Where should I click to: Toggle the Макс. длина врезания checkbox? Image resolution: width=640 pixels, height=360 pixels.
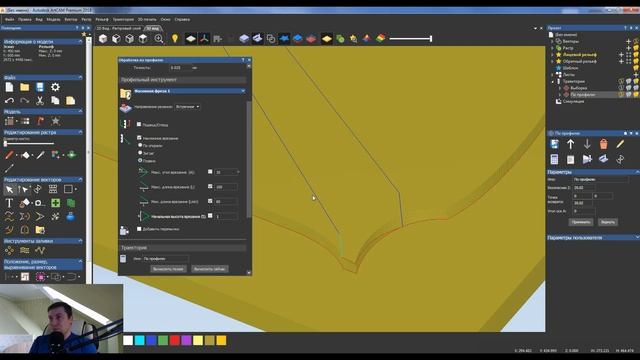(210, 186)
